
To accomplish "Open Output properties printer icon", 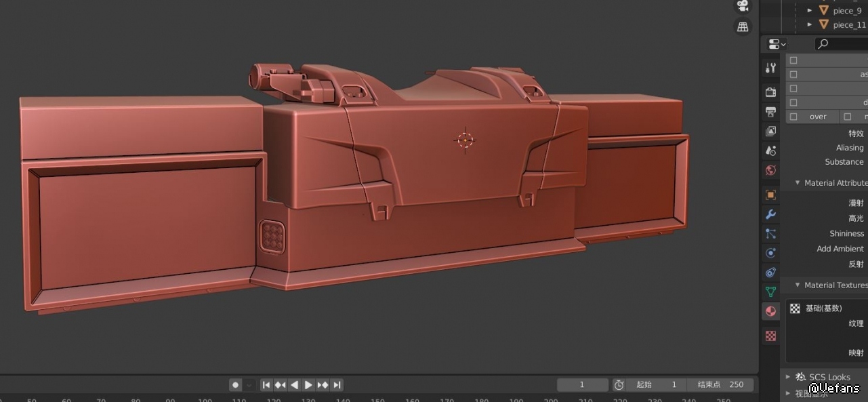I will 770,112.
